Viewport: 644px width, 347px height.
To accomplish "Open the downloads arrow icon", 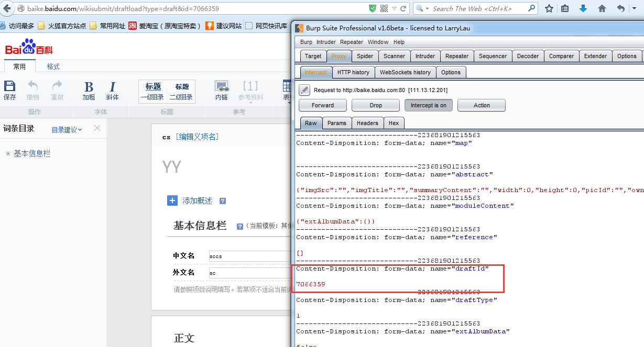I will click(x=583, y=8).
